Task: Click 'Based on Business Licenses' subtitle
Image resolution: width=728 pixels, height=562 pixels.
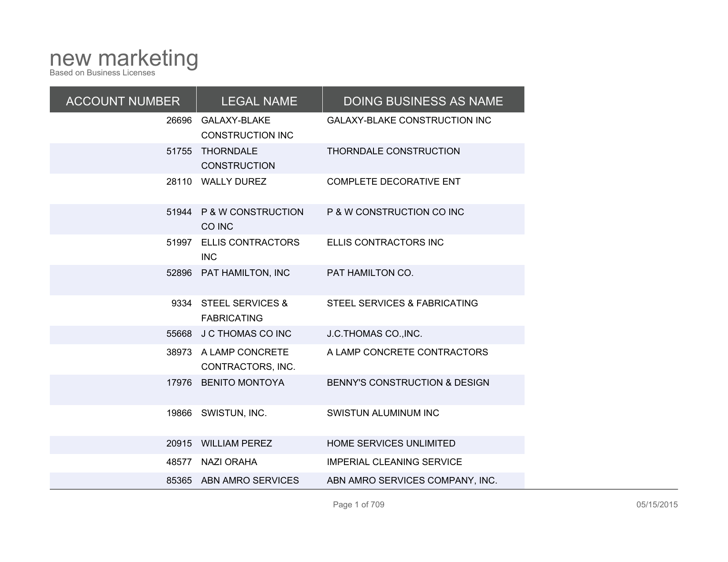Action: (102, 73)
